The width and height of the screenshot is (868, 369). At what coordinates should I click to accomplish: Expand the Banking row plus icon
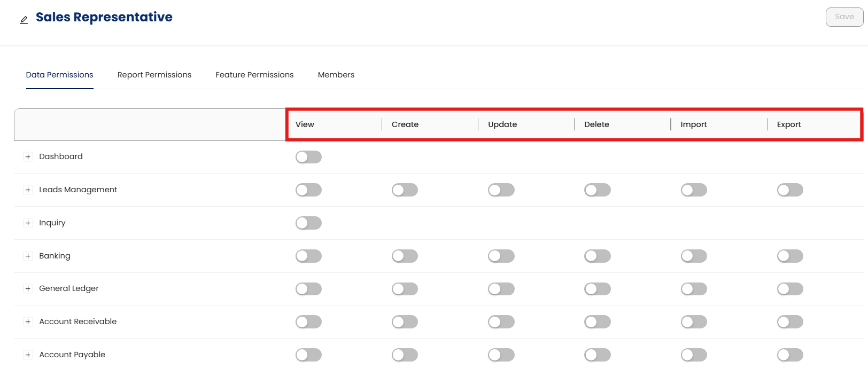[28, 256]
